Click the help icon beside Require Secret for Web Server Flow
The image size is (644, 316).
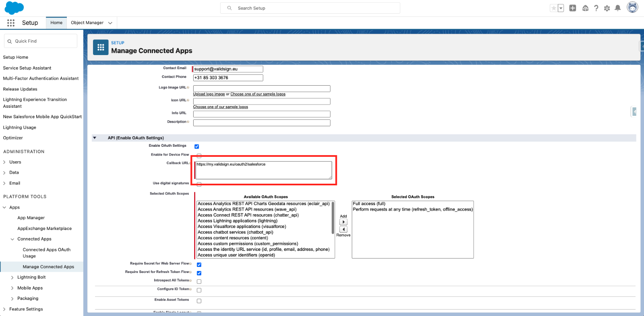pos(190,264)
